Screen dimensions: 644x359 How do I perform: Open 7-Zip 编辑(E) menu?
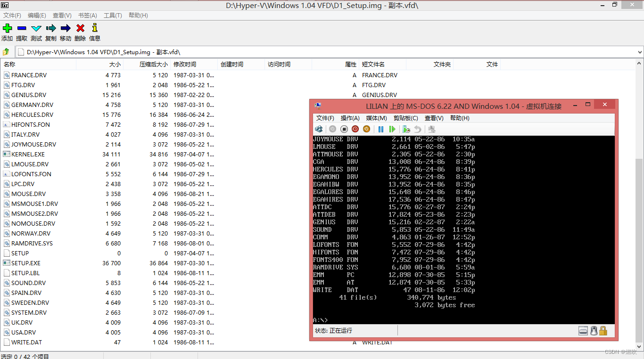37,16
